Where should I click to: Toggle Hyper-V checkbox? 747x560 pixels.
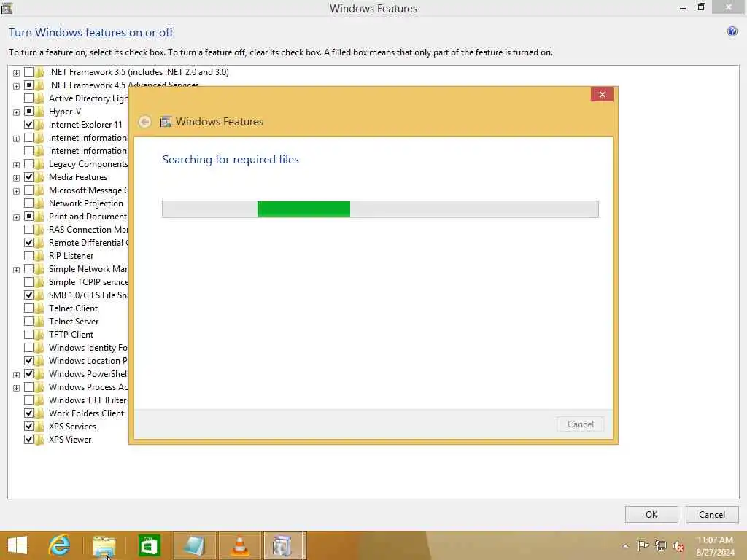pyautogui.click(x=28, y=112)
